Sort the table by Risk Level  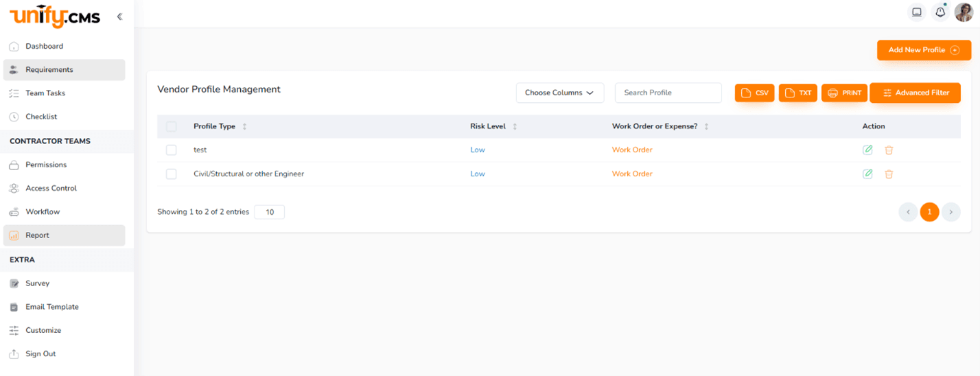(x=515, y=127)
